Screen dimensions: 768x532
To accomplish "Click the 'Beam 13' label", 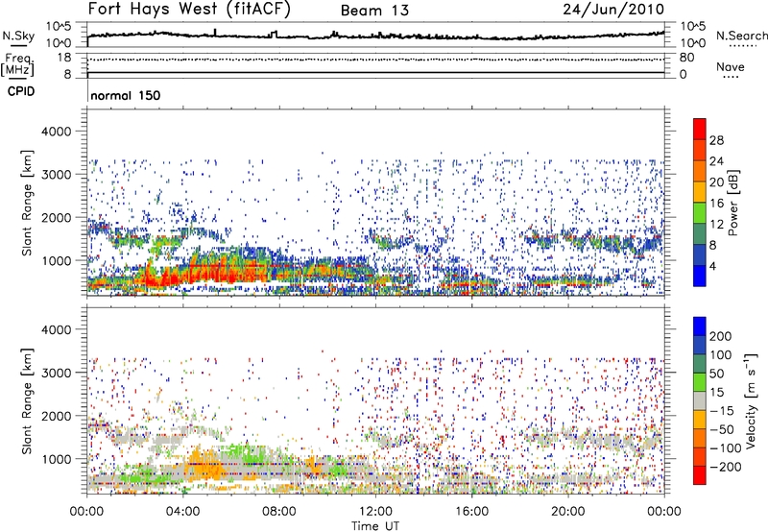I will (x=374, y=11).
